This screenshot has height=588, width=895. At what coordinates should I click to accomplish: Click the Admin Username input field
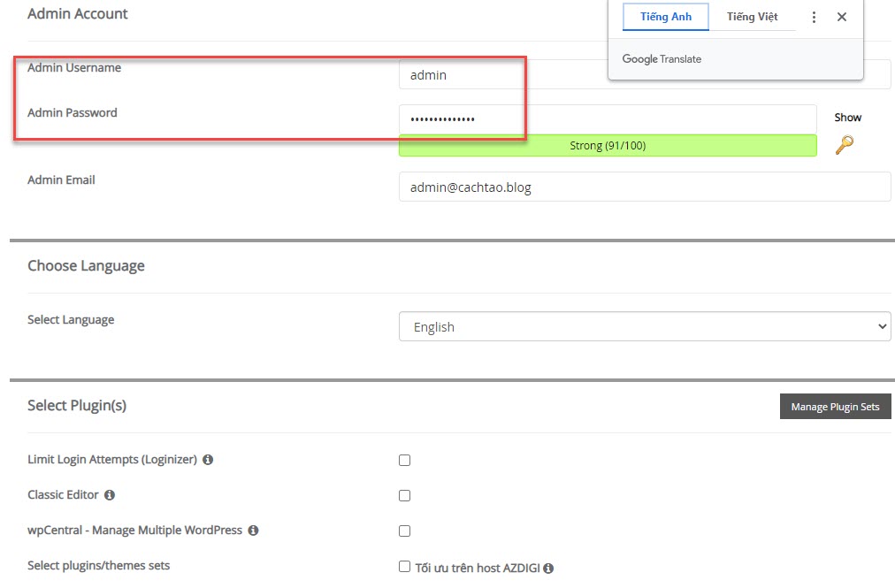645,75
